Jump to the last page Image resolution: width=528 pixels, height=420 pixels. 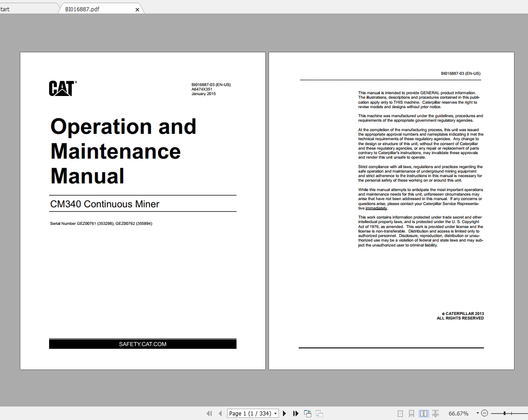[x=296, y=413]
